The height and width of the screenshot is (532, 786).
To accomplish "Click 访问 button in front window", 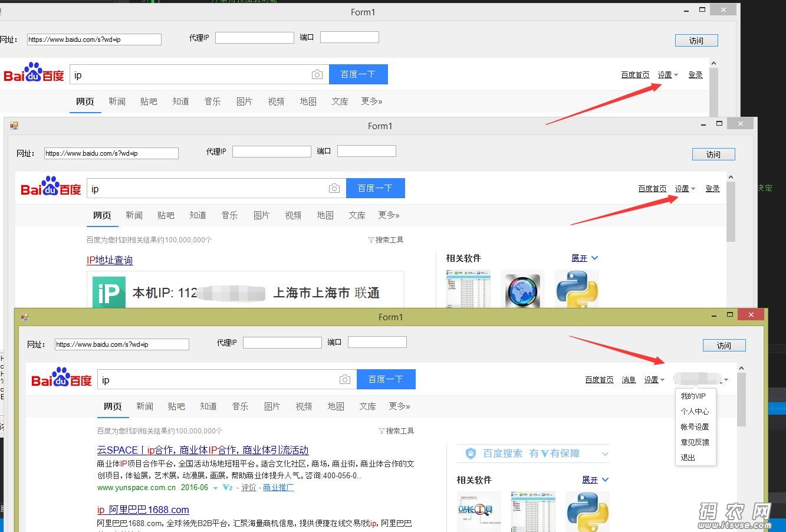I will pyautogui.click(x=724, y=346).
